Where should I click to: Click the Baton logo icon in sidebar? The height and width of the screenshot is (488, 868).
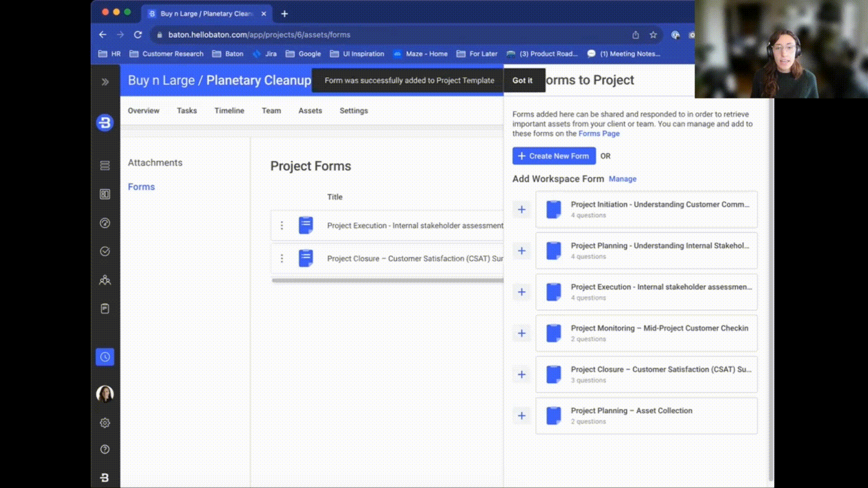tap(105, 123)
